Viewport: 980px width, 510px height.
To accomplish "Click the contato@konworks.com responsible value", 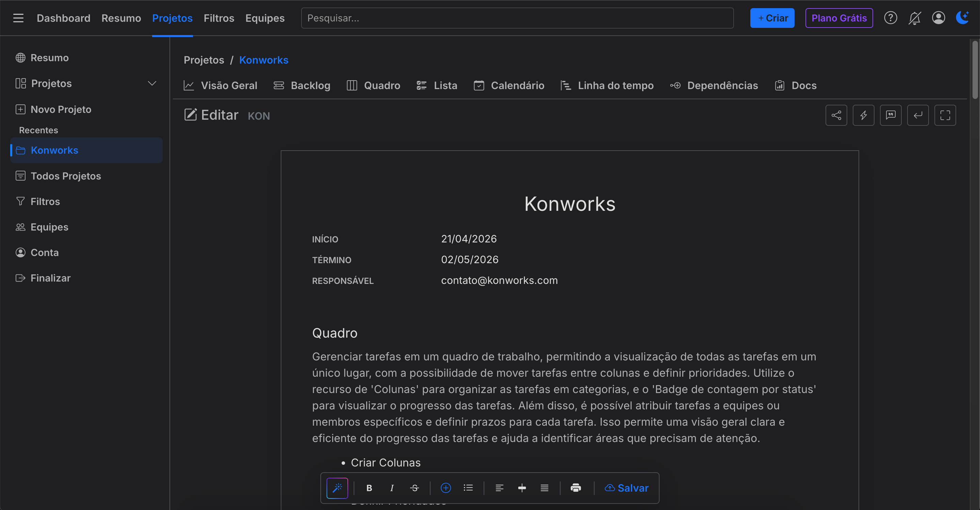I will [499, 280].
